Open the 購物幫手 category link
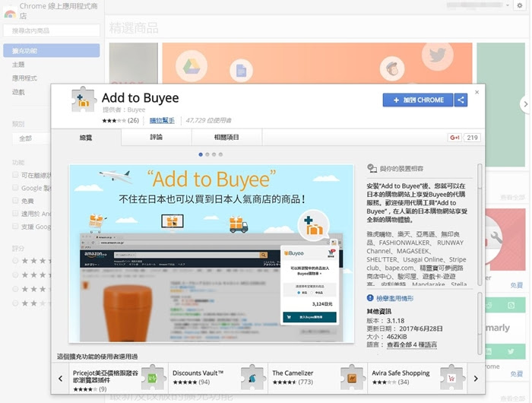 [162, 120]
